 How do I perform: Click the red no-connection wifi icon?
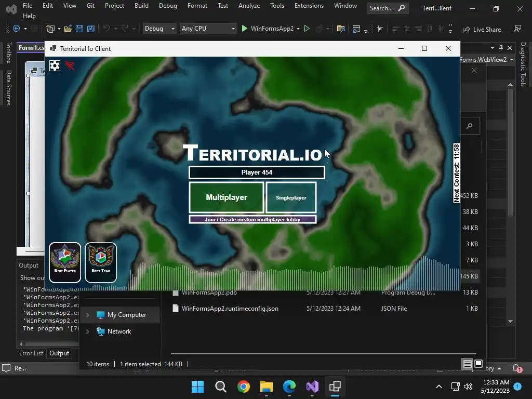(x=70, y=65)
